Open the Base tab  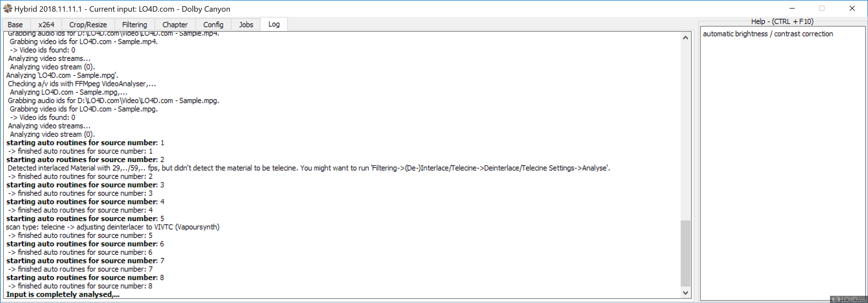[x=15, y=25]
